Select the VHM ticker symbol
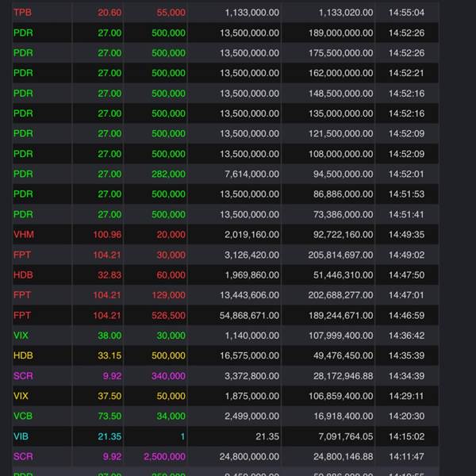 coord(24,234)
